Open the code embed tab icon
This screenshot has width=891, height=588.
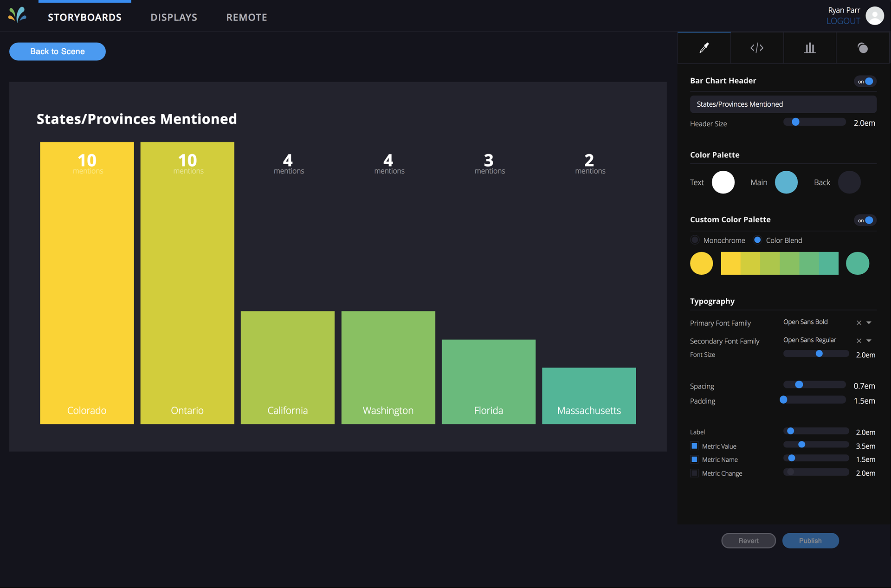[757, 48]
